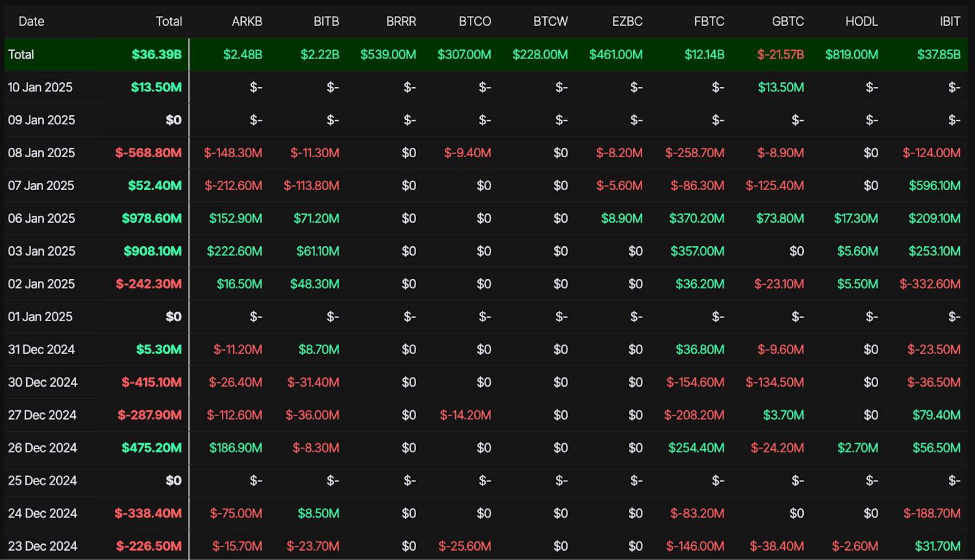Select the ARKB column header

tap(247, 21)
